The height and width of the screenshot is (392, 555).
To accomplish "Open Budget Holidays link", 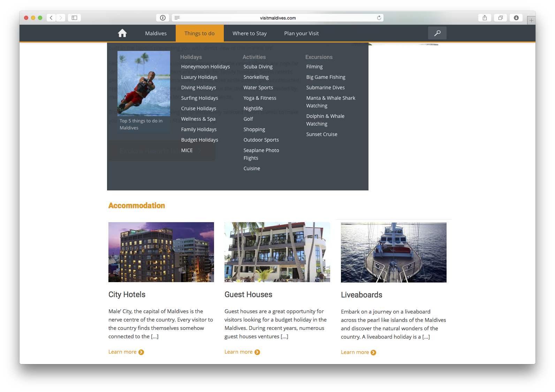I will point(199,140).
